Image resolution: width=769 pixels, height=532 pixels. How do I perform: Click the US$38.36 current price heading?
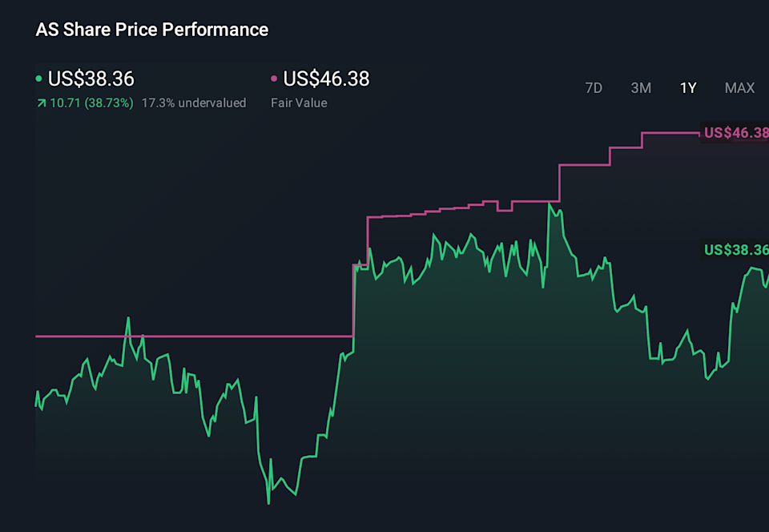click(x=91, y=79)
